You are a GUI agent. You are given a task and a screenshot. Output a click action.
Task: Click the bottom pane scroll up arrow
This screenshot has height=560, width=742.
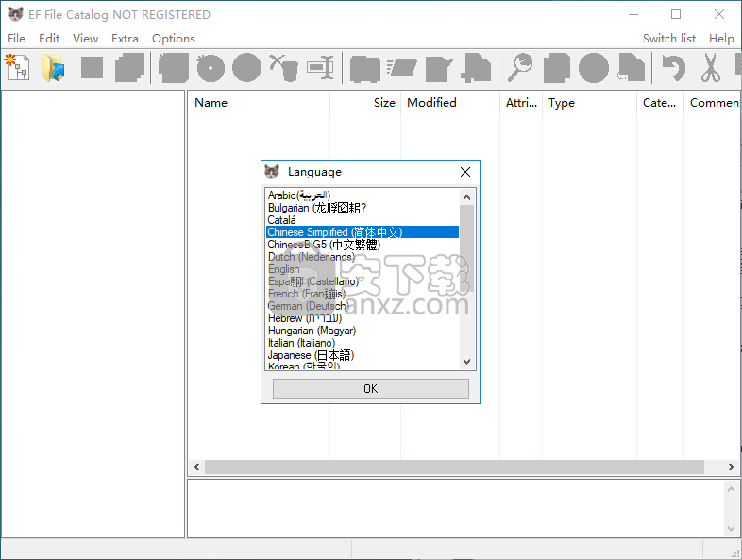[731, 489]
